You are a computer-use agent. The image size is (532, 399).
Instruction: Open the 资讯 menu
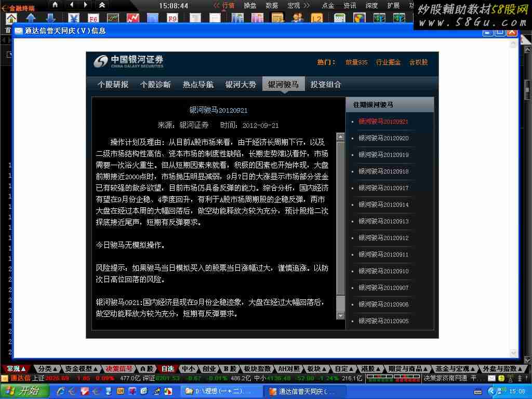point(350,5)
